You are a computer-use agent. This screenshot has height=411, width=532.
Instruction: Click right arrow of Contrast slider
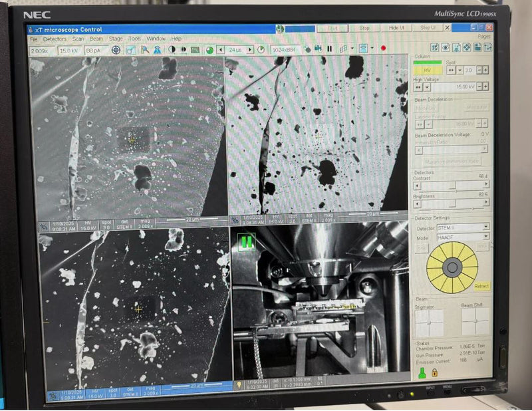(486, 184)
